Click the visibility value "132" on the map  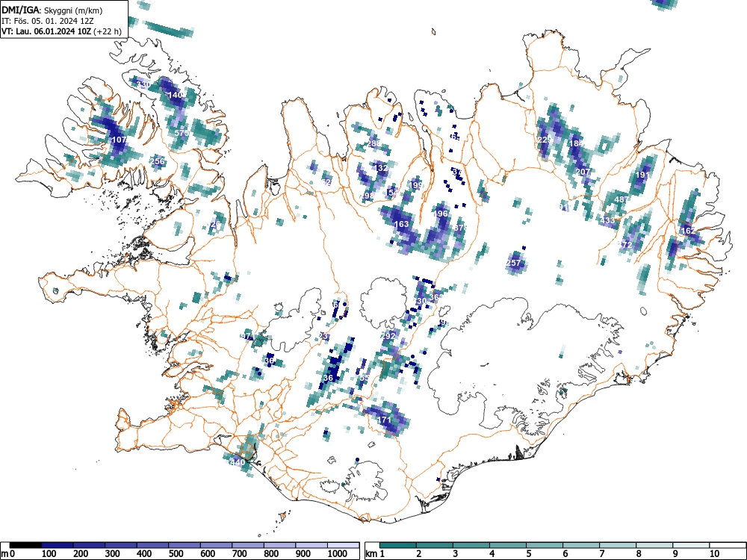click(x=381, y=168)
